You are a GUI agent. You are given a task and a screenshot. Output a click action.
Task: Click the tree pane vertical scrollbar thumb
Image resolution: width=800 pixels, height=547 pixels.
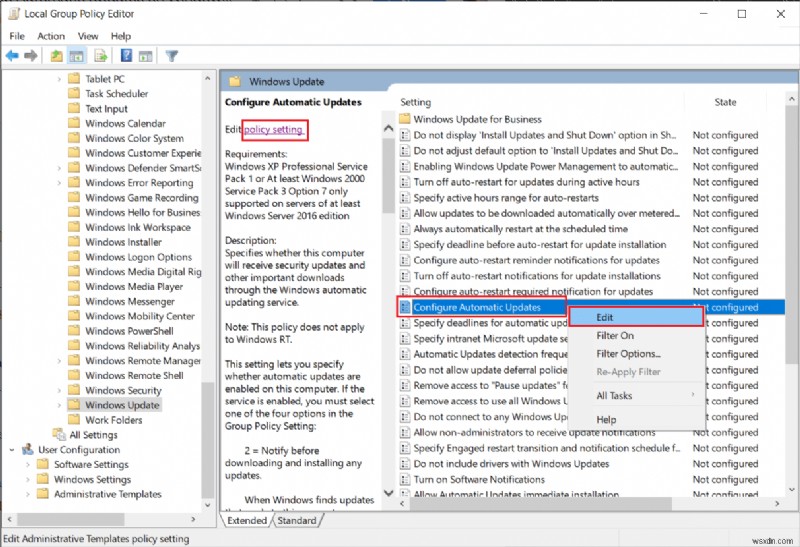pyautogui.click(x=208, y=440)
